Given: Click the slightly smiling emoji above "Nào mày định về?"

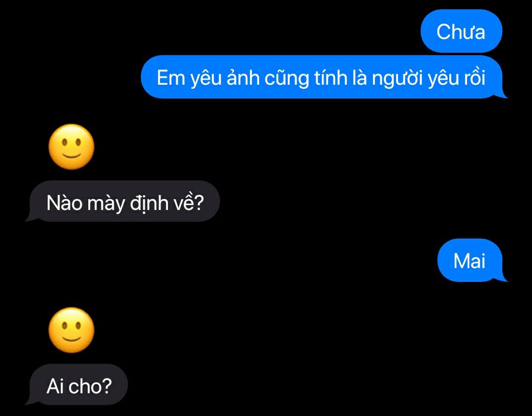Looking at the screenshot, I should [71, 147].
